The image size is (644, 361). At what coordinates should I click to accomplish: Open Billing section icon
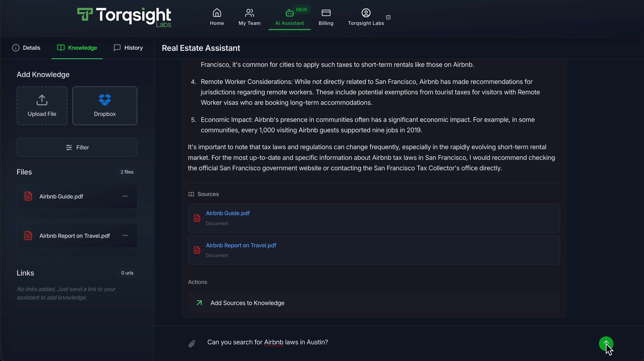click(326, 12)
